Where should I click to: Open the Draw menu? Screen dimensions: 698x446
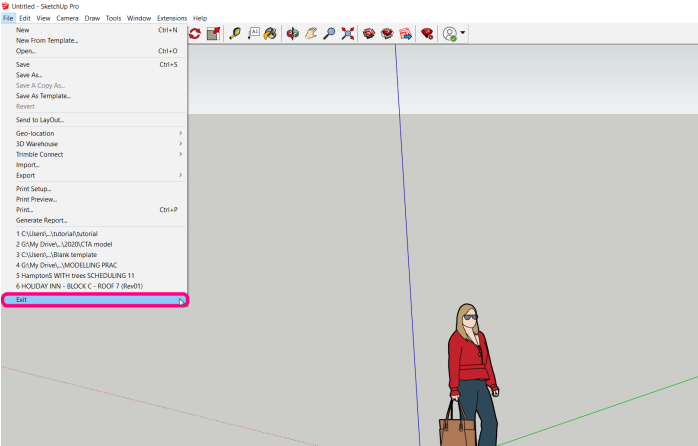(92, 18)
